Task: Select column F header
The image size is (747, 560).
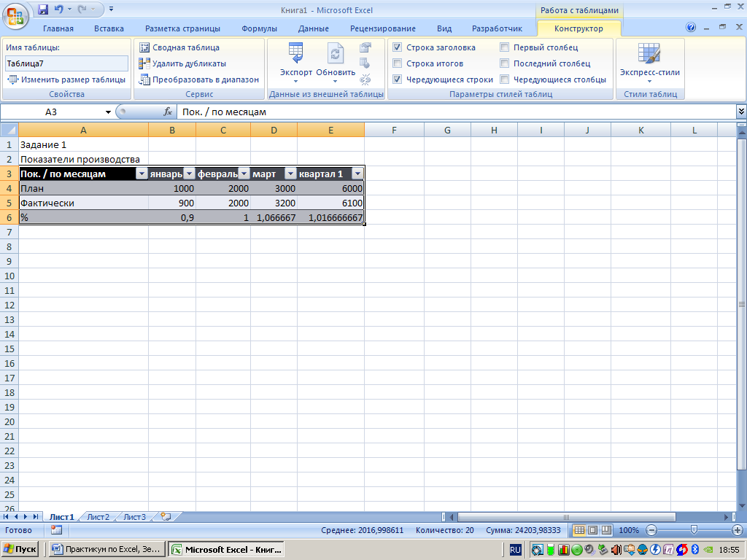Action: tap(394, 130)
